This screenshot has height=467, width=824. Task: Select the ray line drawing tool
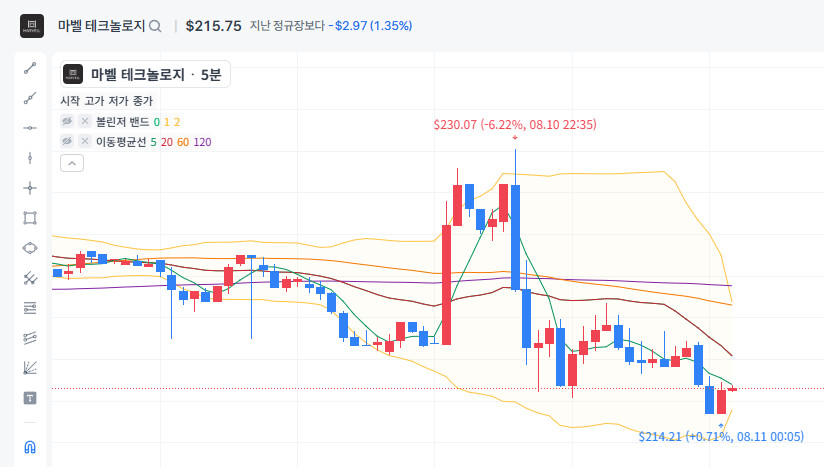[x=30, y=98]
